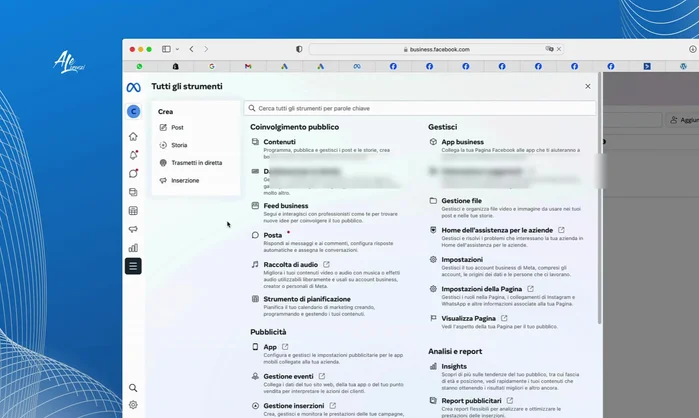Open Home from the left sidebar
The height and width of the screenshot is (418, 699).
(133, 136)
